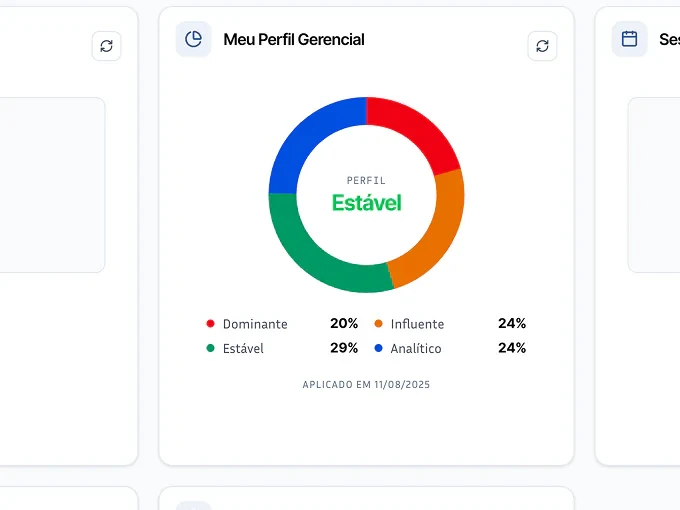Click the 'Analítico' legend label
The width and height of the screenshot is (680, 510).
coord(416,348)
